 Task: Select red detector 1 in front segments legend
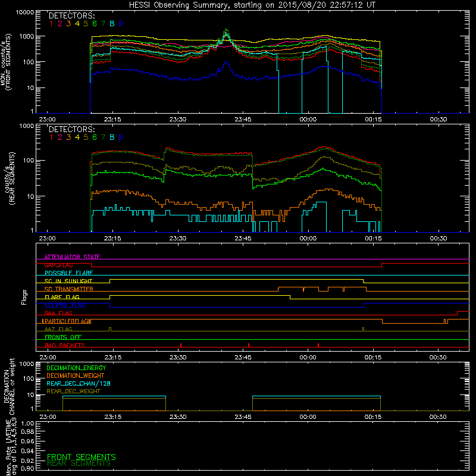click(51, 24)
